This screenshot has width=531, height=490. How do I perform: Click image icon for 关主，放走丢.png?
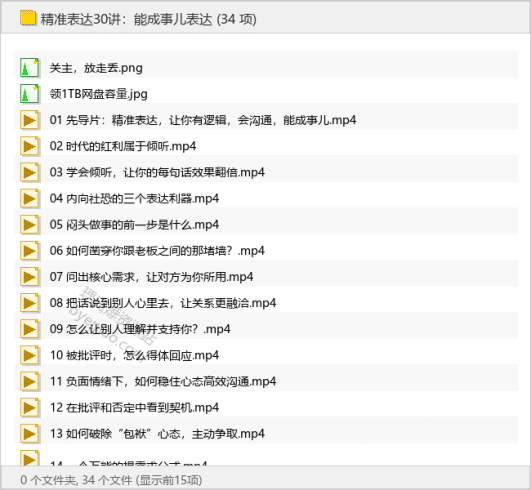(x=29, y=67)
